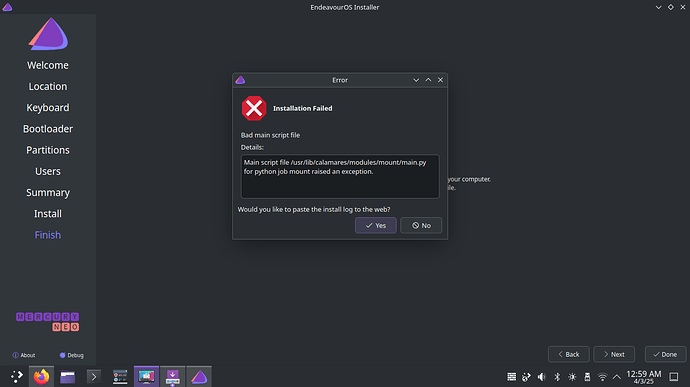The image size is (690, 387).
Task: Open the system monitor taskbar icon
Action: point(120,377)
